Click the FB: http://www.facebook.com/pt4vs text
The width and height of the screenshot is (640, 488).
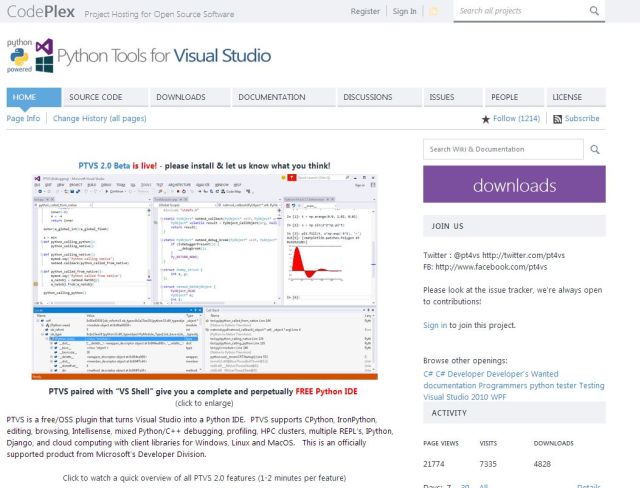pyautogui.click(x=485, y=267)
